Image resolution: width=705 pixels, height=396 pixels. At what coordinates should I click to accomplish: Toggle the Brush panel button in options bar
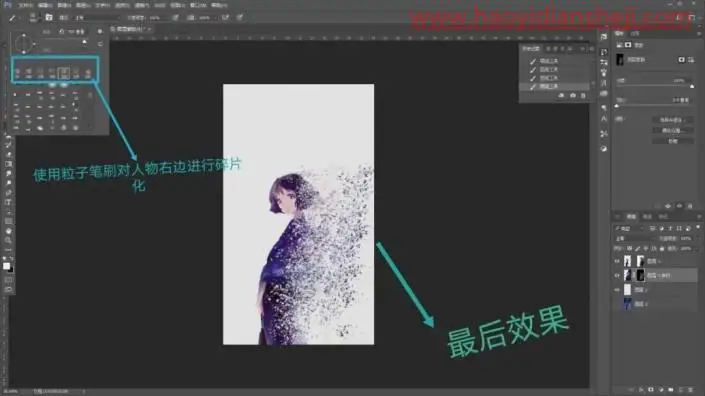coord(49,18)
